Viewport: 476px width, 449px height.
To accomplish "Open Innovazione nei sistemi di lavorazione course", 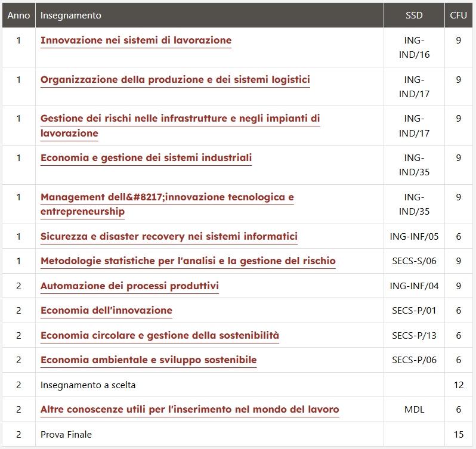I will pyautogui.click(x=136, y=41).
